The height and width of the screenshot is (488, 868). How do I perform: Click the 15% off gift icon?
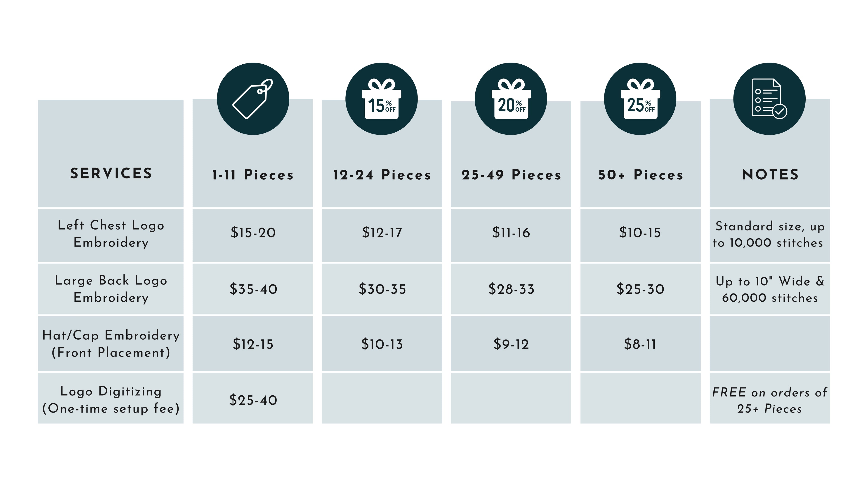click(x=381, y=99)
